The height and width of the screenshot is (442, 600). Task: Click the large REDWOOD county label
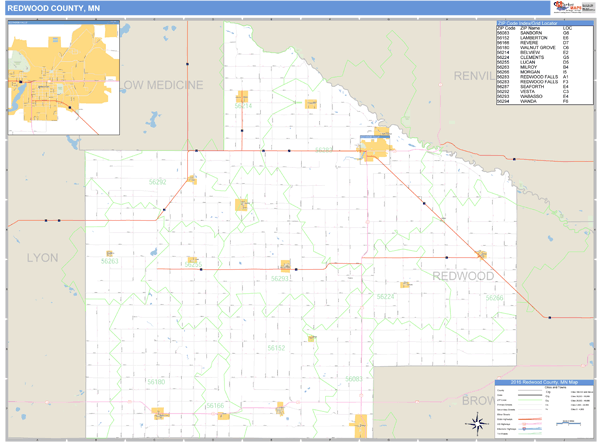coord(462,275)
